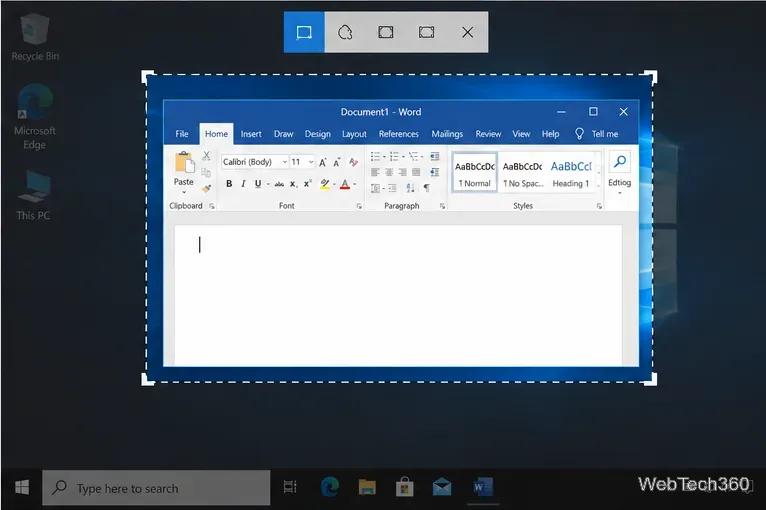
Task: Open the File tab
Action: coord(182,134)
